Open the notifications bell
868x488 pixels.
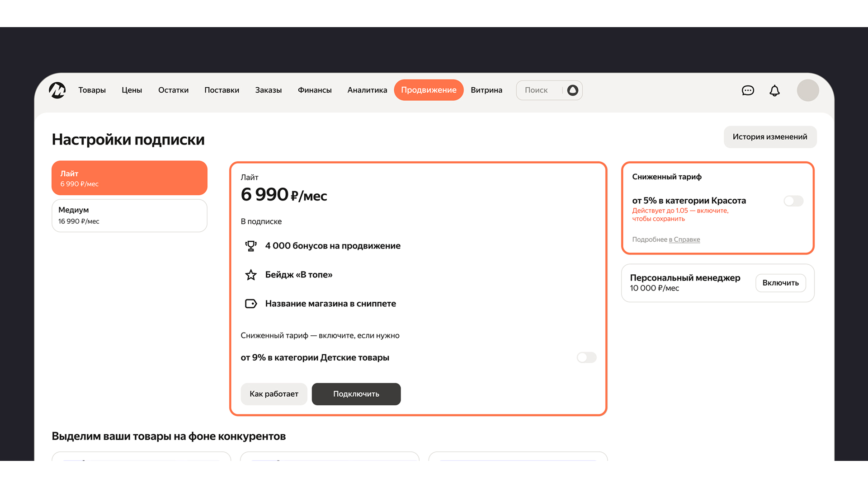[x=774, y=90]
